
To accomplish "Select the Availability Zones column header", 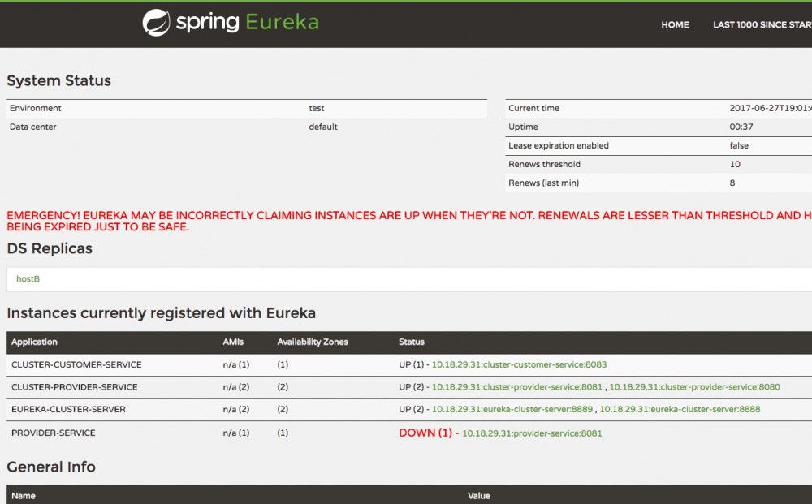I will coord(313,342).
